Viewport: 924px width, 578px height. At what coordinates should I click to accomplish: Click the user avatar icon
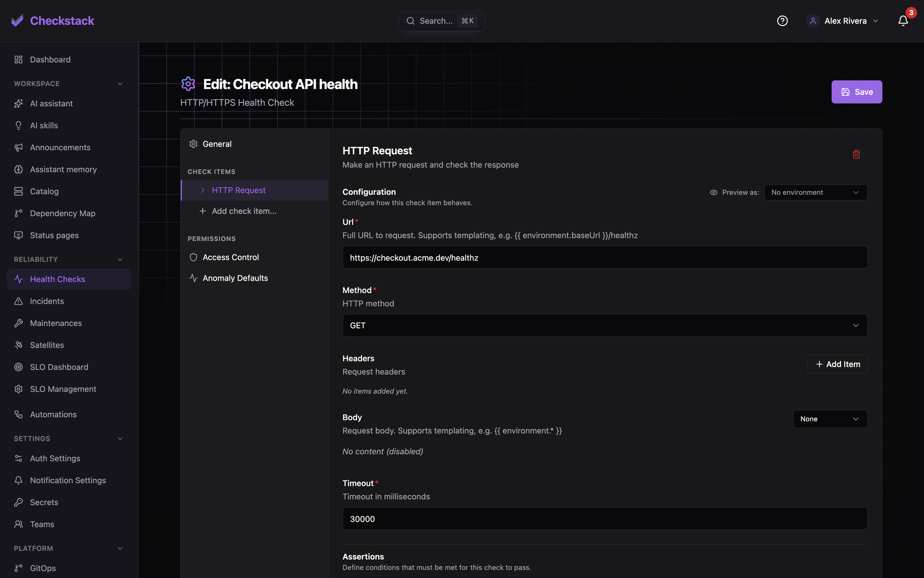(813, 21)
